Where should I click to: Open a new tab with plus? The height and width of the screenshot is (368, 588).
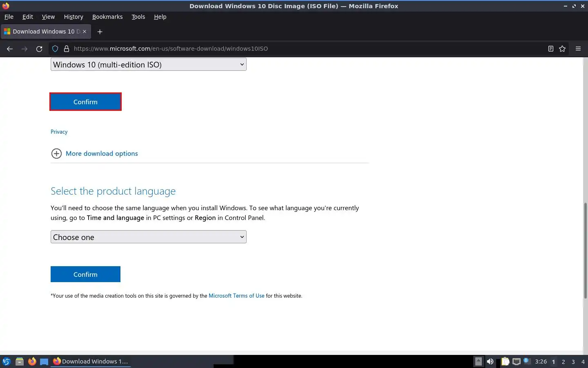pyautogui.click(x=100, y=31)
